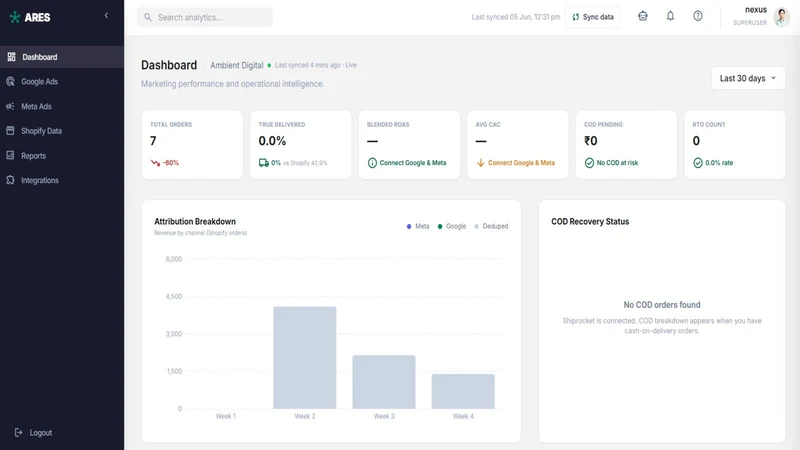Open the help question mark icon
800x450 pixels.
[698, 16]
